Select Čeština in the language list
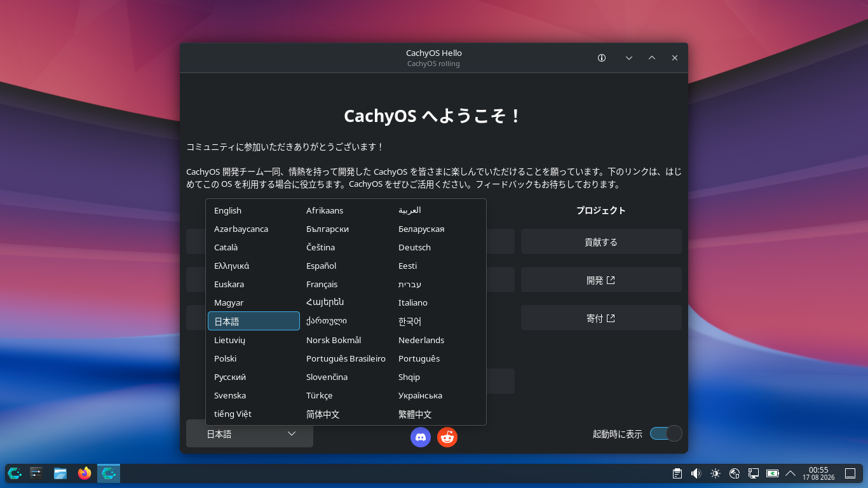Image resolution: width=868 pixels, height=488 pixels. pyautogui.click(x=346, y=247)
